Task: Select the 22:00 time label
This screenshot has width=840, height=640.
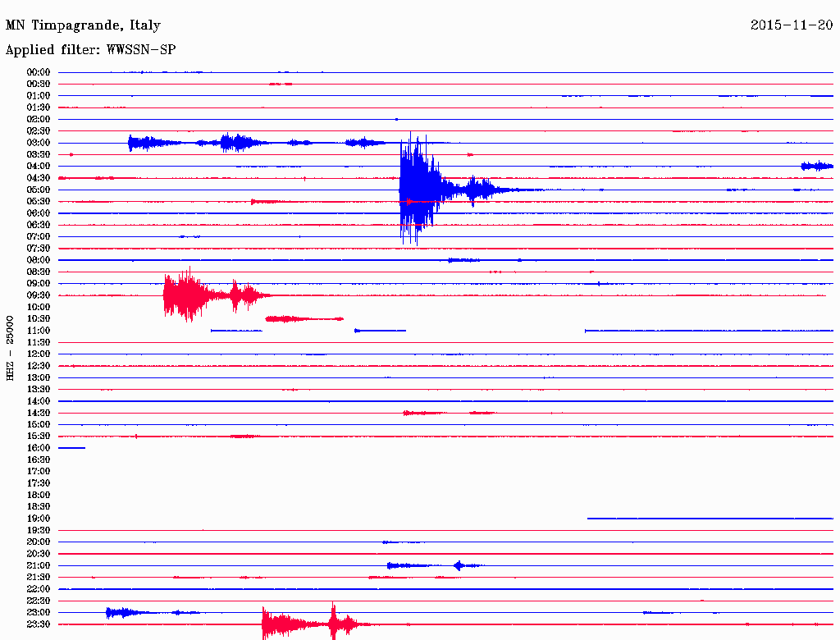Action: [x=39, y=589]
